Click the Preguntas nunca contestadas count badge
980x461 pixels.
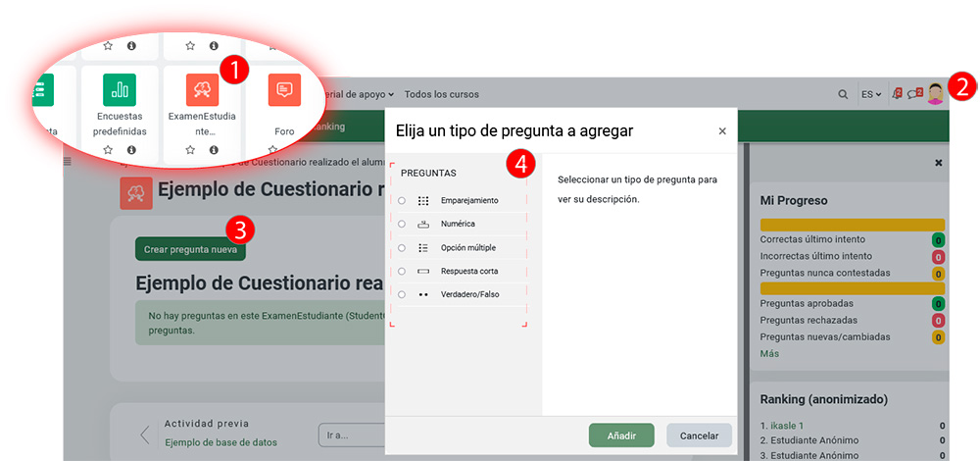pos(938,274)
